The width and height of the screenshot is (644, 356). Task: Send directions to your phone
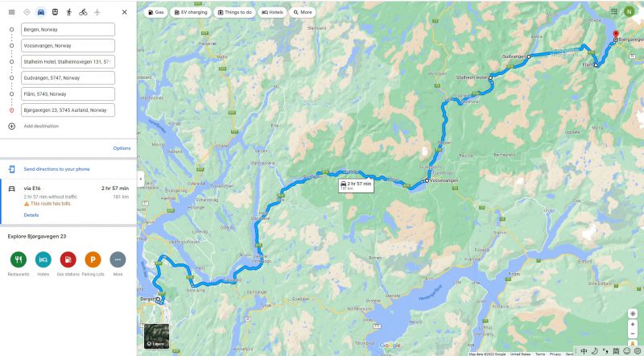point(56,169)
